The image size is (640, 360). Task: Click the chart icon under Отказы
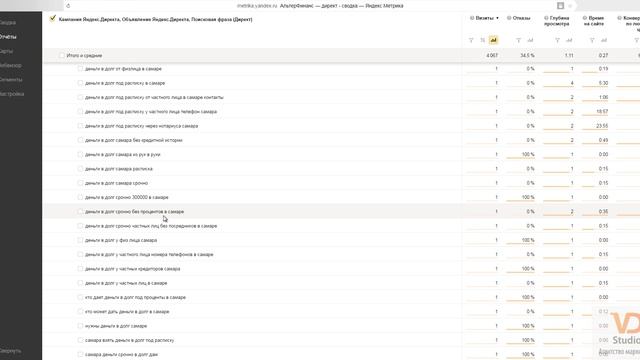(x=530, y=40)
